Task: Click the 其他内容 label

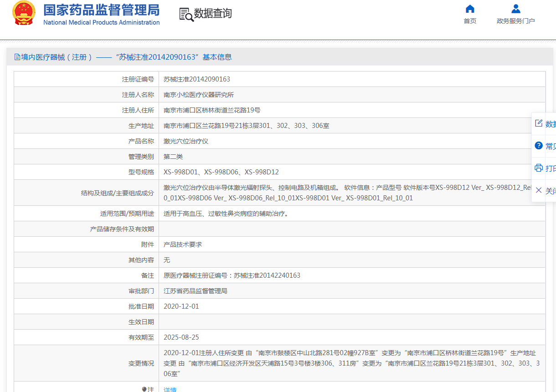Action: (x=141, y=260)
